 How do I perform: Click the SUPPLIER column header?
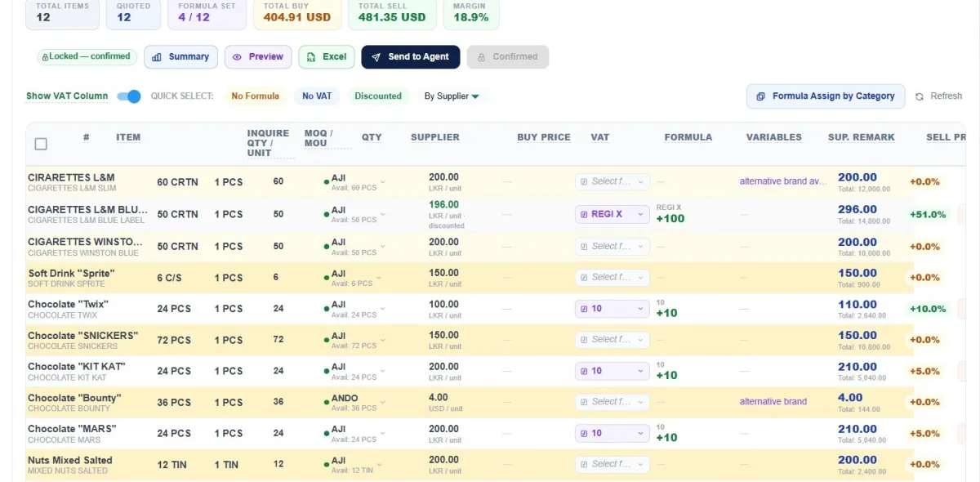coord(435,137)
